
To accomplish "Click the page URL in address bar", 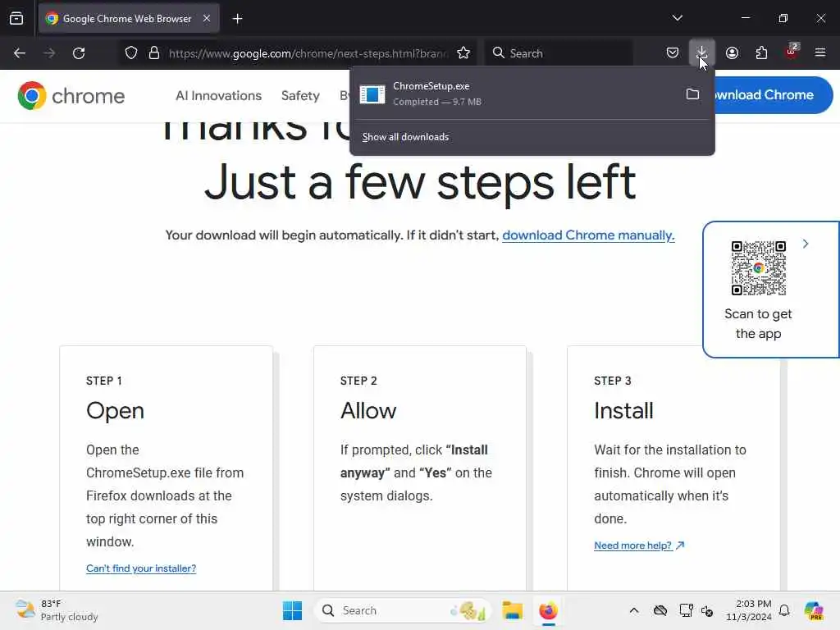I will (x=308, y=53).
